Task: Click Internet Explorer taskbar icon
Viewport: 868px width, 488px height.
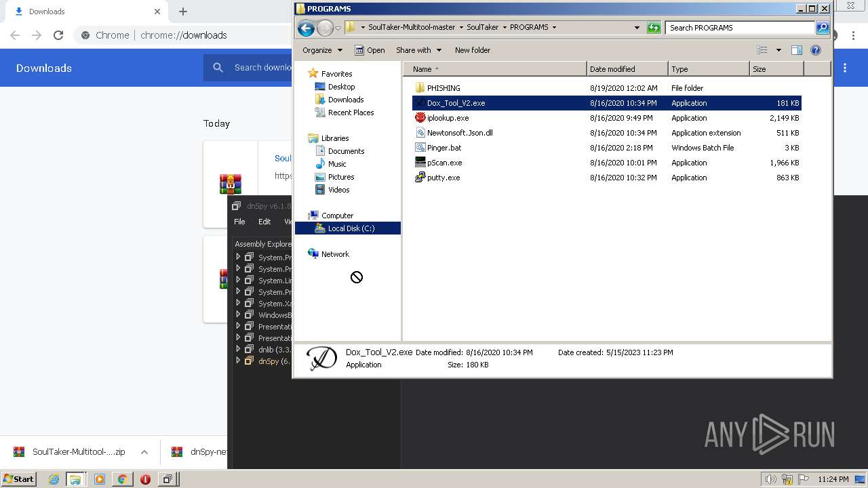Action: (x=54, y=479)
